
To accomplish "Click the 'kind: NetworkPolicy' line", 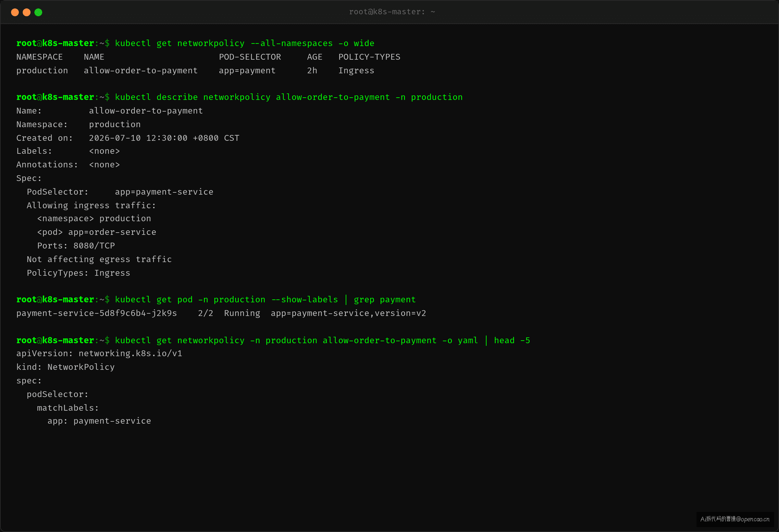I will coord(65,367).
